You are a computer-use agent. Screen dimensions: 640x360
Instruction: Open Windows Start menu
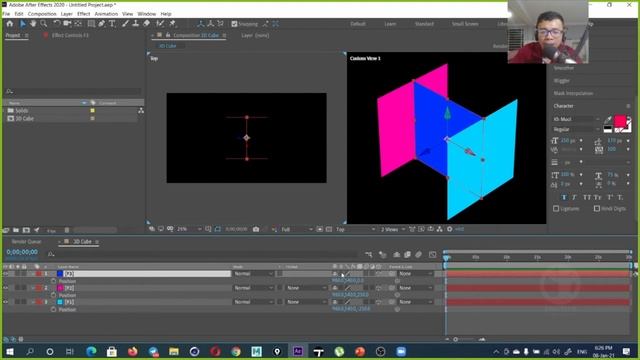9,351
